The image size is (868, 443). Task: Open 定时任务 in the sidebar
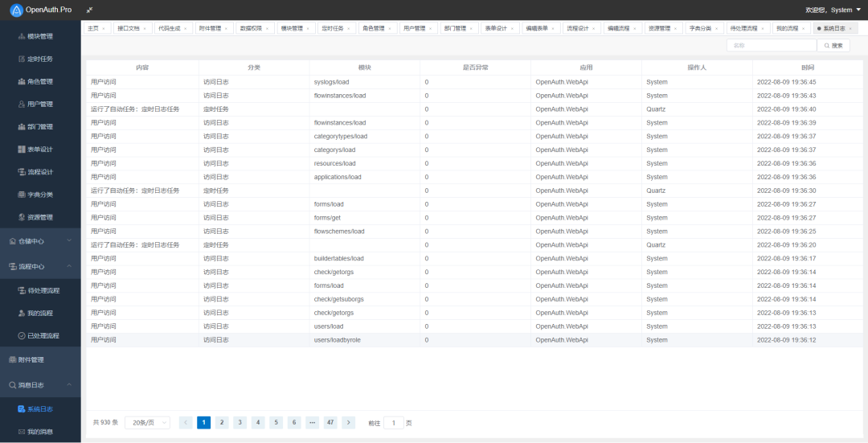40,59
